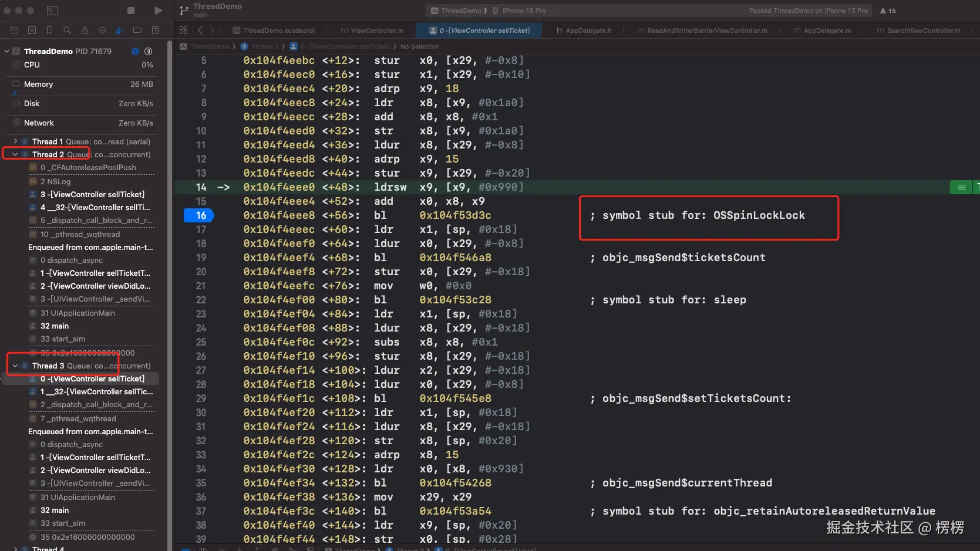Open the Network gauge
980x551 pixels.
(83, 123)
